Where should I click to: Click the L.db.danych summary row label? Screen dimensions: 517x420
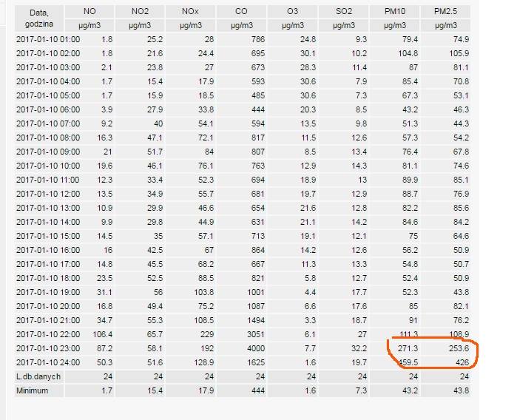pos(38,377)
